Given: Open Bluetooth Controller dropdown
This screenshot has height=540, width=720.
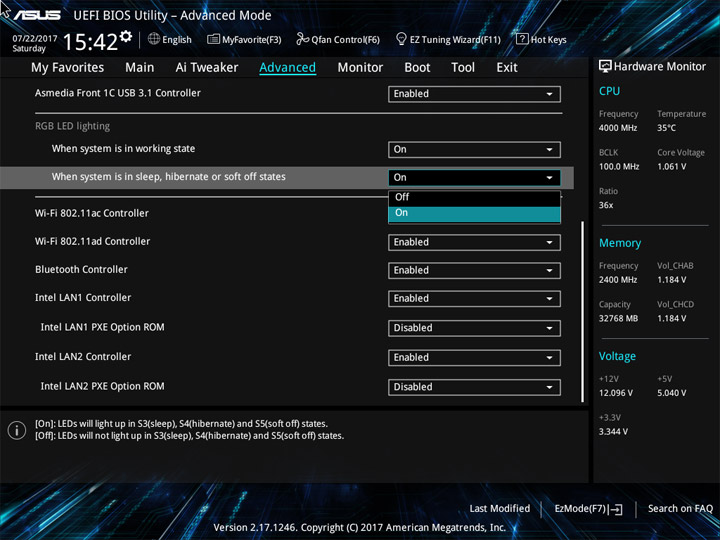Looking at the screenshot, I should 474,270.
